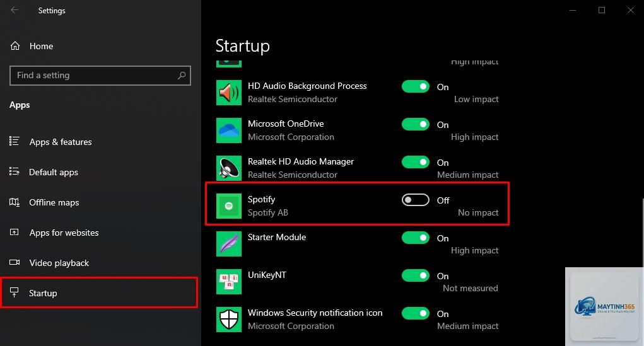Click the search magnifier icon

[x=182, y=76]
